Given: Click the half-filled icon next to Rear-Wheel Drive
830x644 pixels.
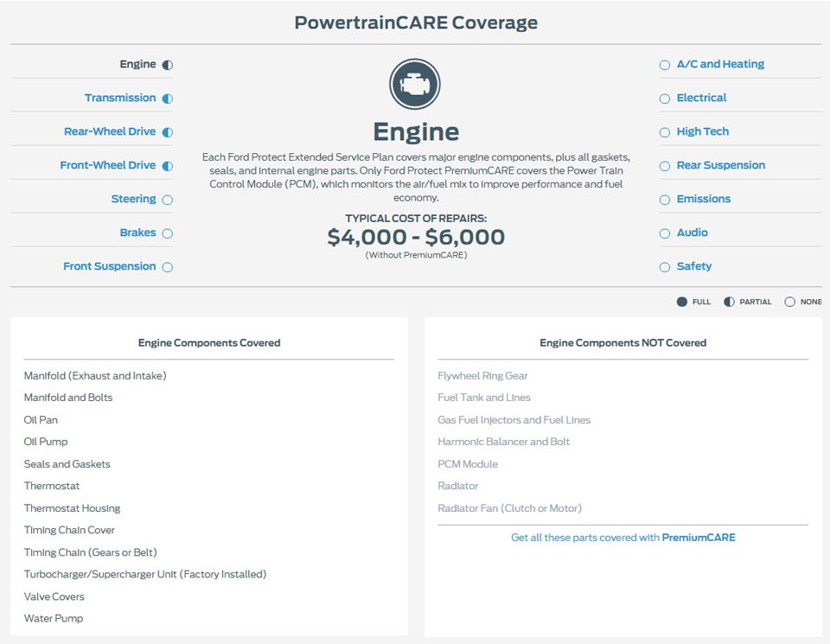Looking at the screenshot, I should pyautogui.click(x=167, y=132).
